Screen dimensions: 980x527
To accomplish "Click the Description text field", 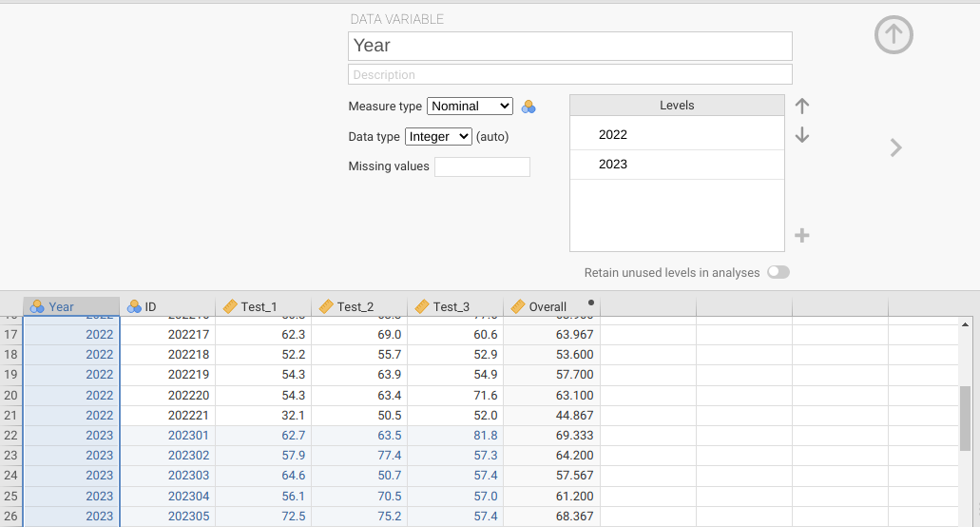I will tap(569, 74).
